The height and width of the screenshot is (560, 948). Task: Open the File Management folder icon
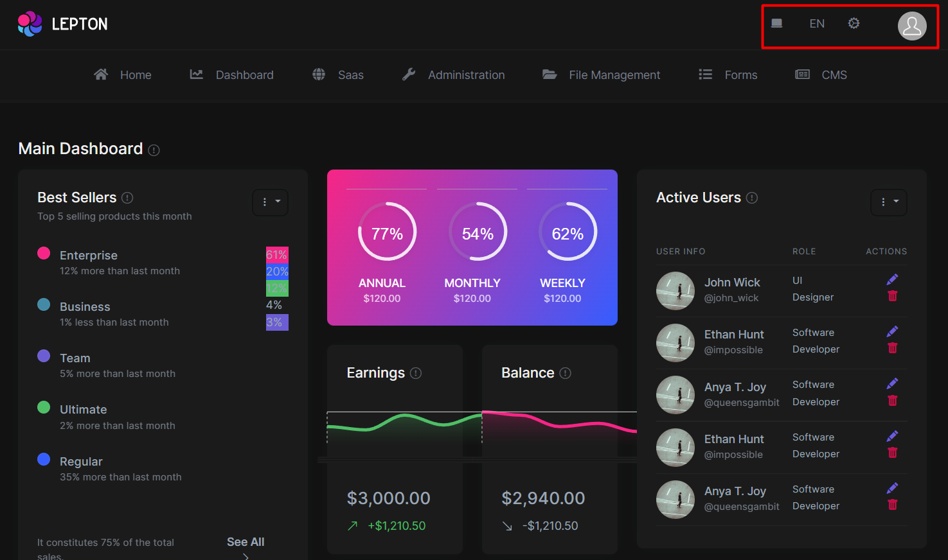coord(550,74)
